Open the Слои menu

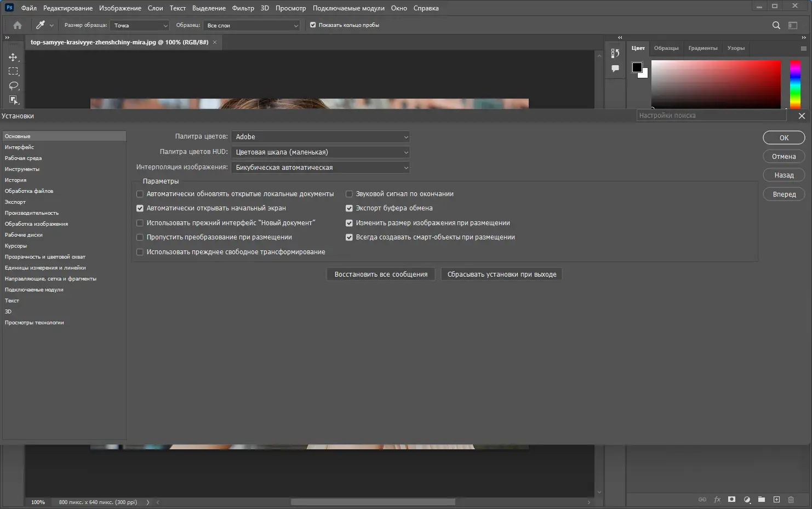tap(156, 8)
